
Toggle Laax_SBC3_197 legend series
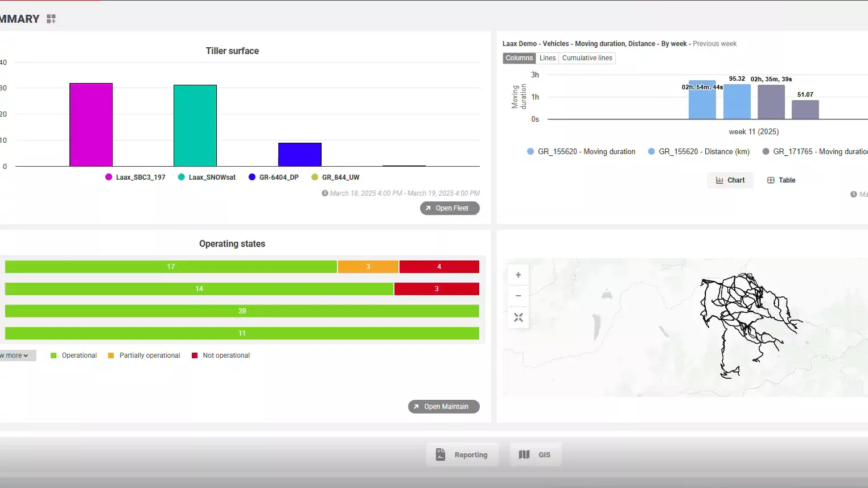coord(135,177)
